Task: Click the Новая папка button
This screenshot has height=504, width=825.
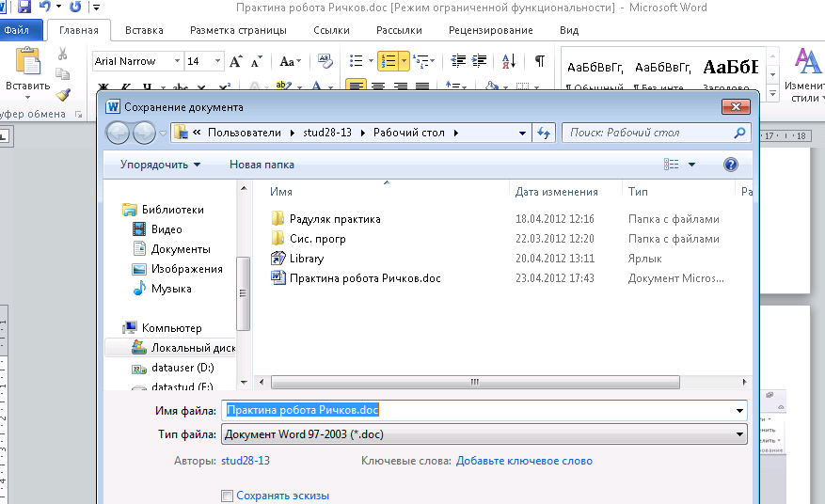Action: (262, 165)
